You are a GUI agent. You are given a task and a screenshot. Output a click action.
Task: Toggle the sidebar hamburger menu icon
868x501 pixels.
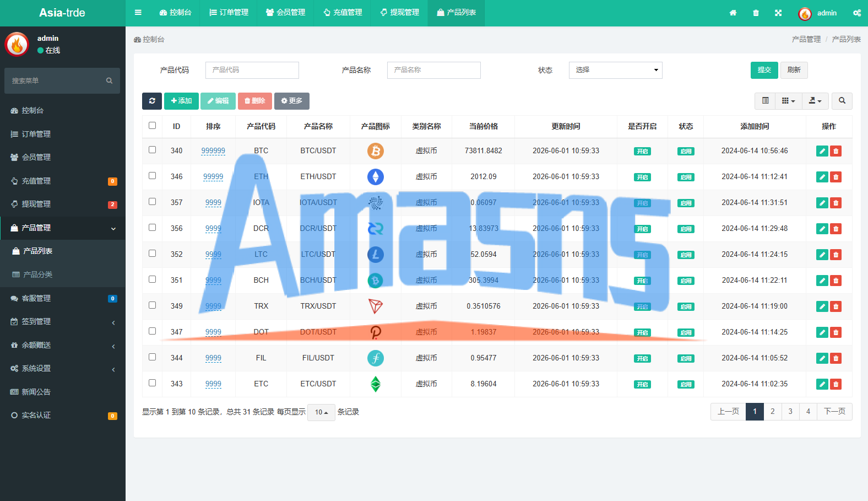tap(138, 13)
